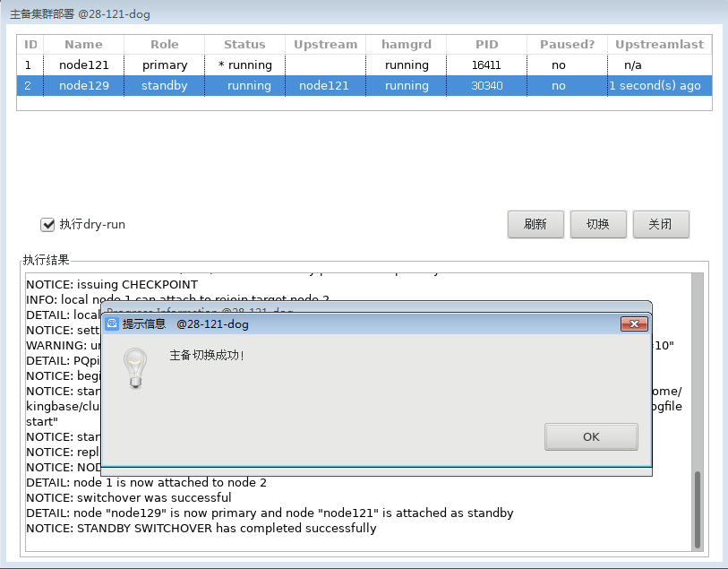Sort by the ID column header
This screenshot has width=728, height=569.
30,45
